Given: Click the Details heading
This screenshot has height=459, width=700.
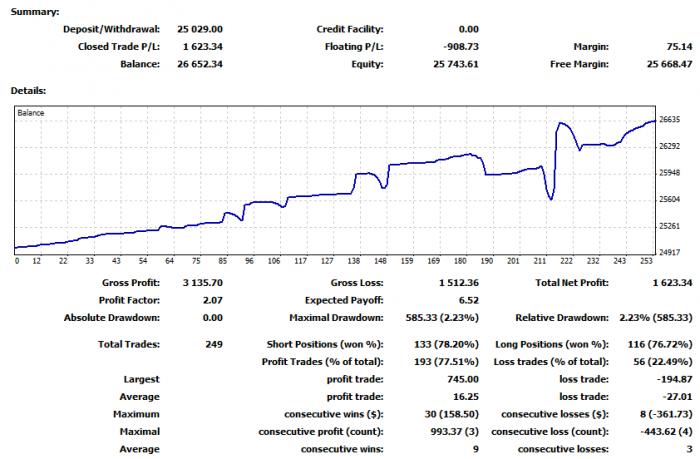Looking at the screenshot, I should 28,91.
